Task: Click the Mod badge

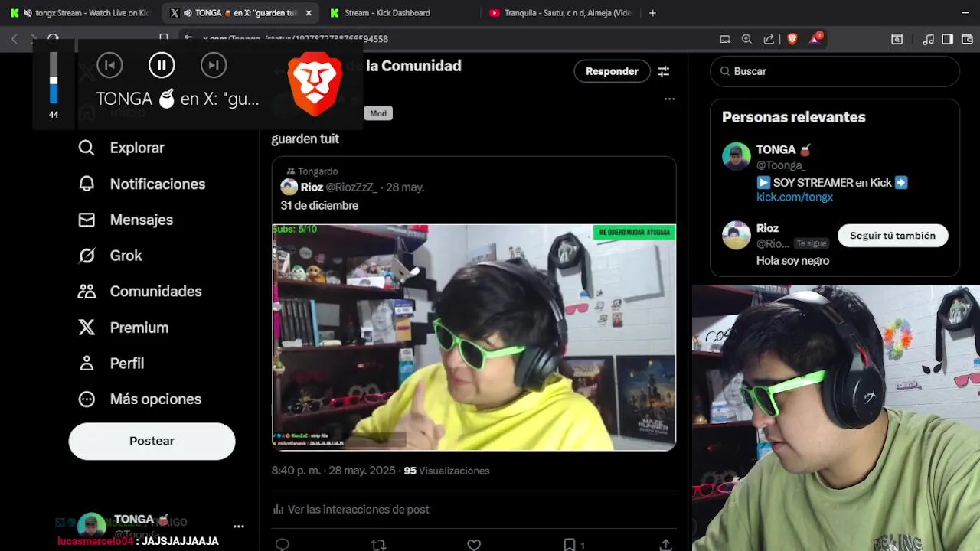Action: [x=378, y=113]
